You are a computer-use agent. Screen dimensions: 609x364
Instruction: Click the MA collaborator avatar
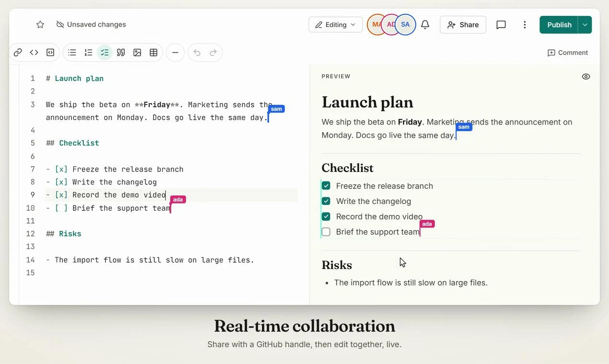(x=376, y=24)
